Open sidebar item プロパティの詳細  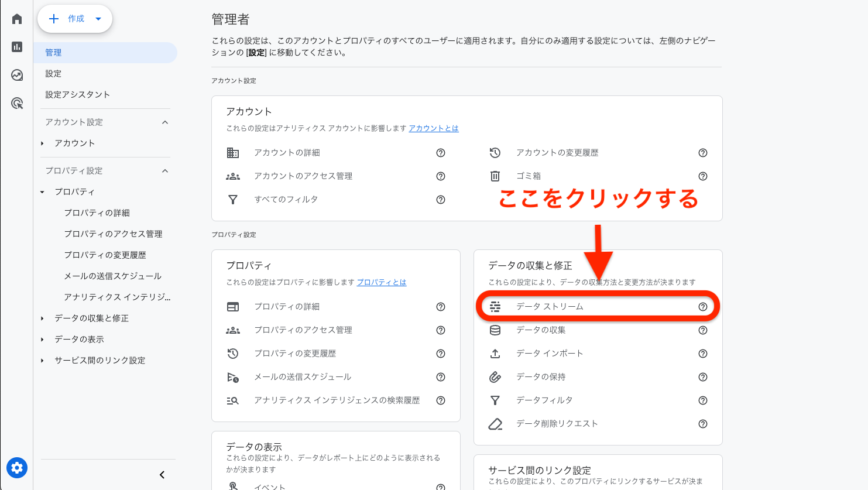click(97, 213)
